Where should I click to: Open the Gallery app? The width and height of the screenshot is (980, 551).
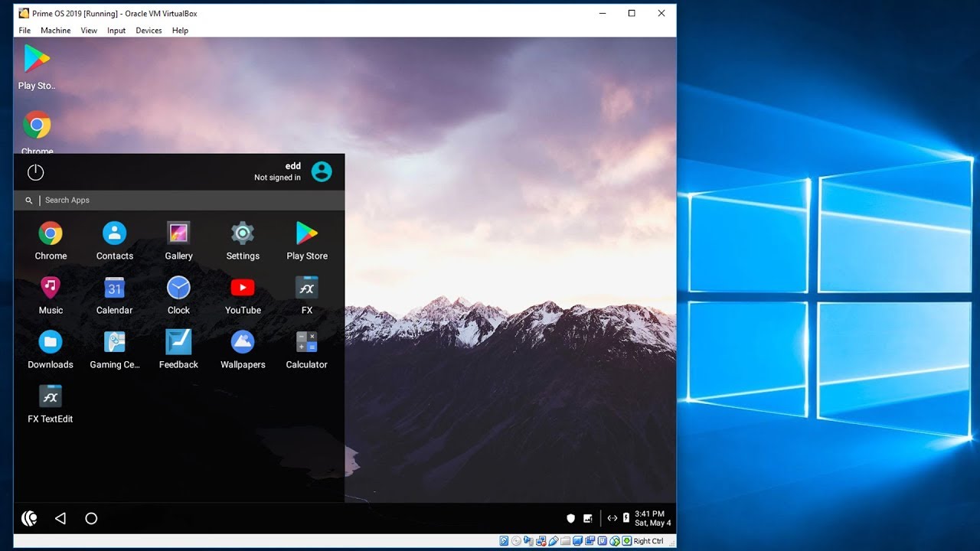[x=178, y=240]
